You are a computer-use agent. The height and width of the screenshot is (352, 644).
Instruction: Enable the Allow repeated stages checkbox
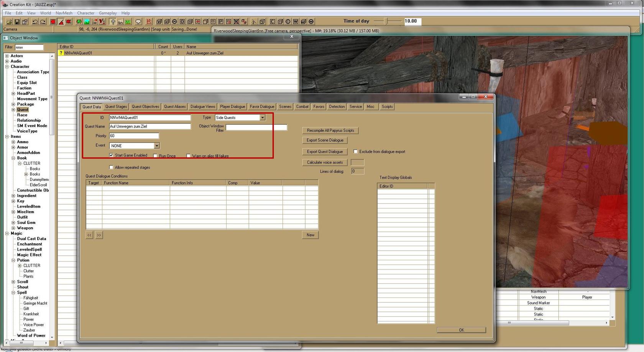[x=111, y=167]
